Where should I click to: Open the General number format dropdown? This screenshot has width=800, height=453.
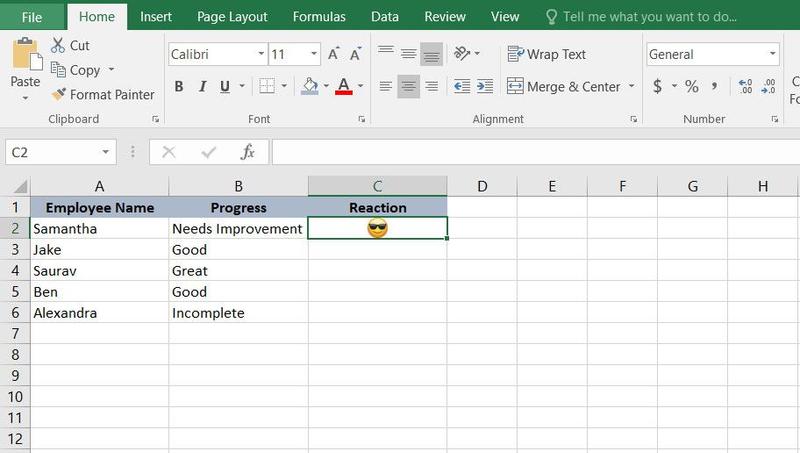pos(772,54)
